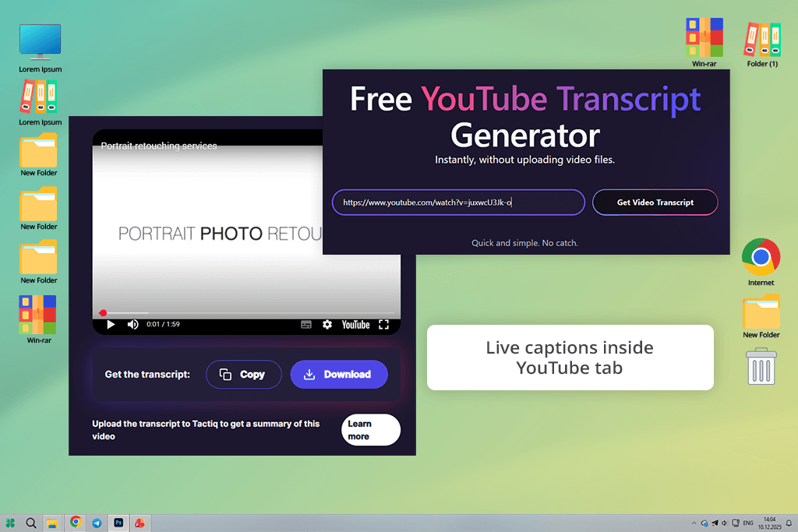Open video settings gear icon
The width and height of the screenshot is (798, 532).
click(327, 325)
